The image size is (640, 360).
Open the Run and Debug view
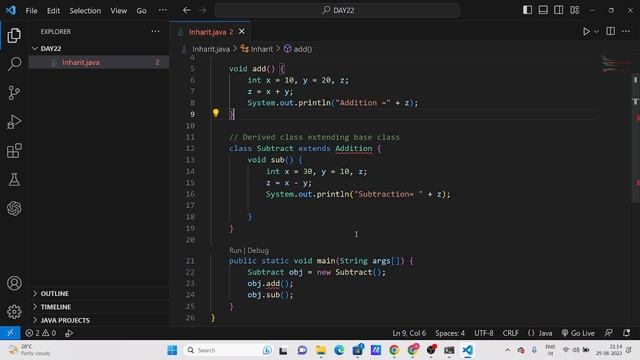click(x=14, y=122)
